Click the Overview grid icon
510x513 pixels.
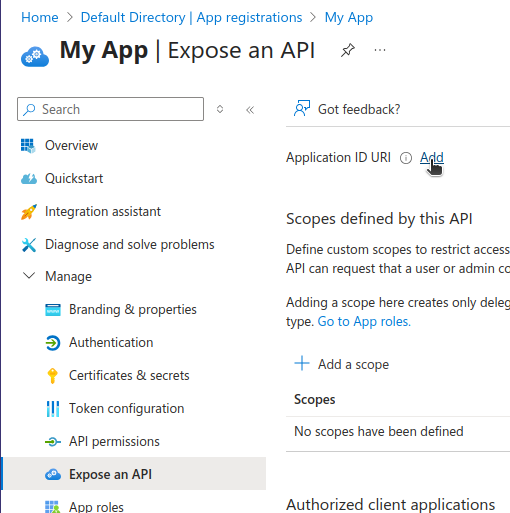pyautogui.click(x=28, y=146)
